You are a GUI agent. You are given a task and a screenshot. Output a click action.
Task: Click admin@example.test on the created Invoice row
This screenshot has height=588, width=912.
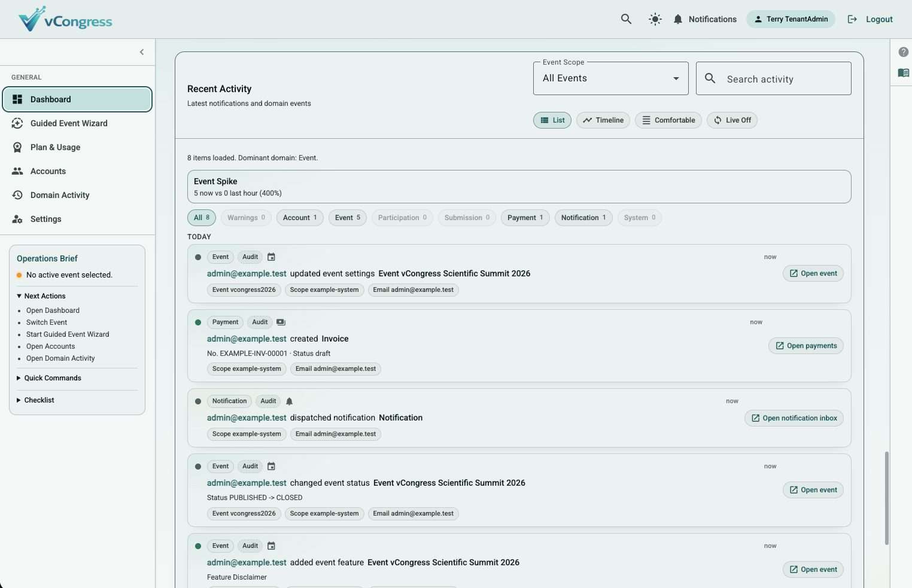click(247, 339)
